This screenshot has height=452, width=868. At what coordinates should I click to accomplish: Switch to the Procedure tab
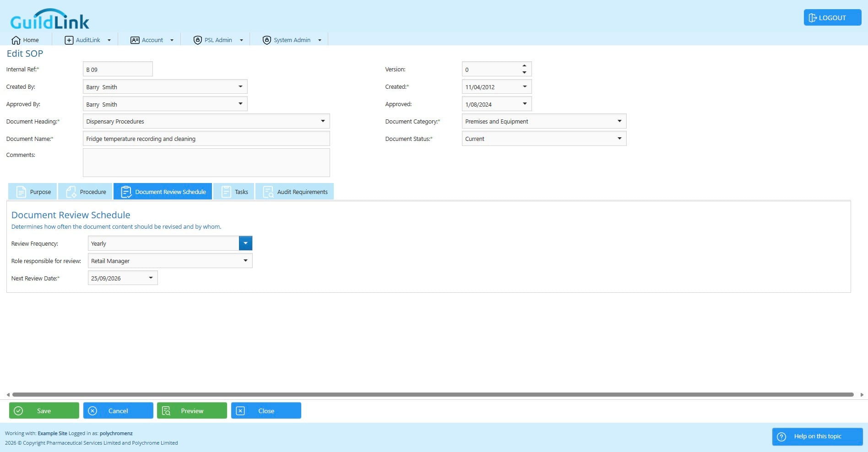[x=85, y=192]
